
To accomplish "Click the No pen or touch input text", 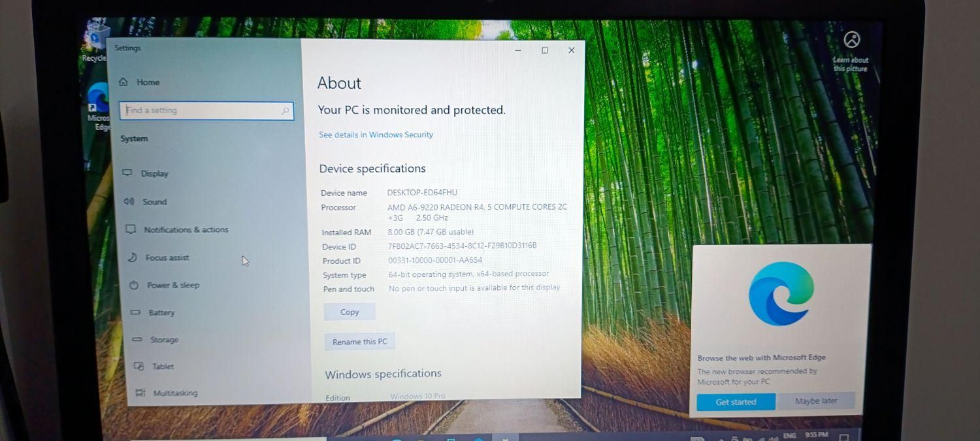I will [474, 287].
